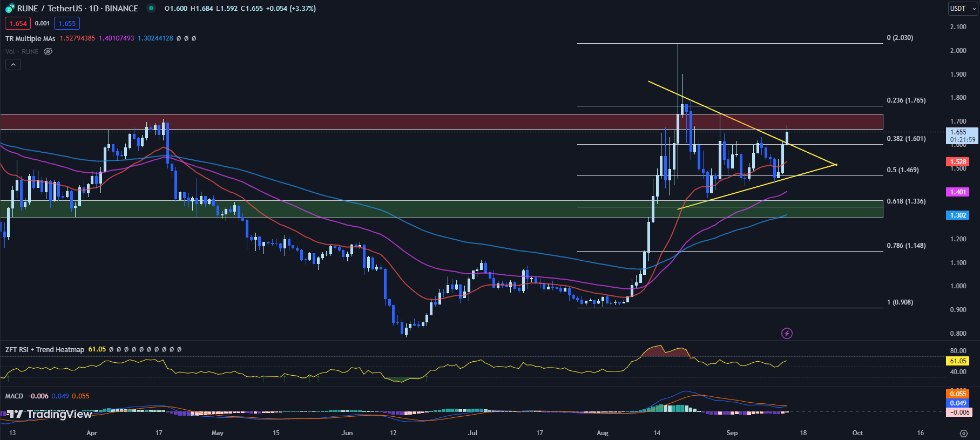Click the 40.00 RSI scale label
This screenshot has height=440, width=980.
(958, 372)
